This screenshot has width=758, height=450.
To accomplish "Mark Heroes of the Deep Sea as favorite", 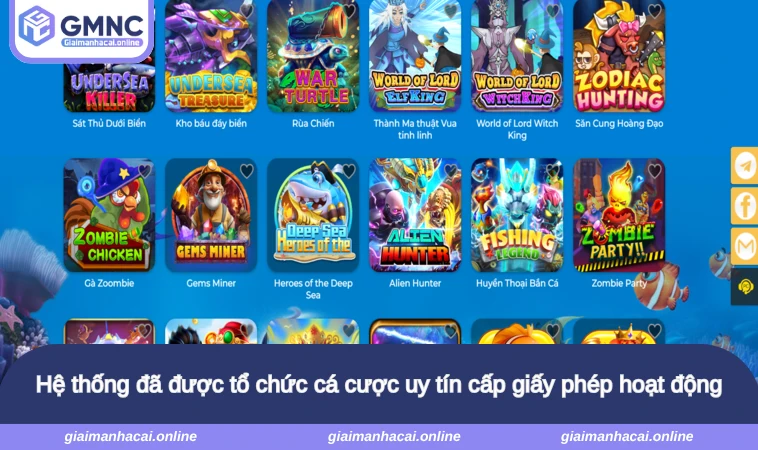I will point(349,171).
